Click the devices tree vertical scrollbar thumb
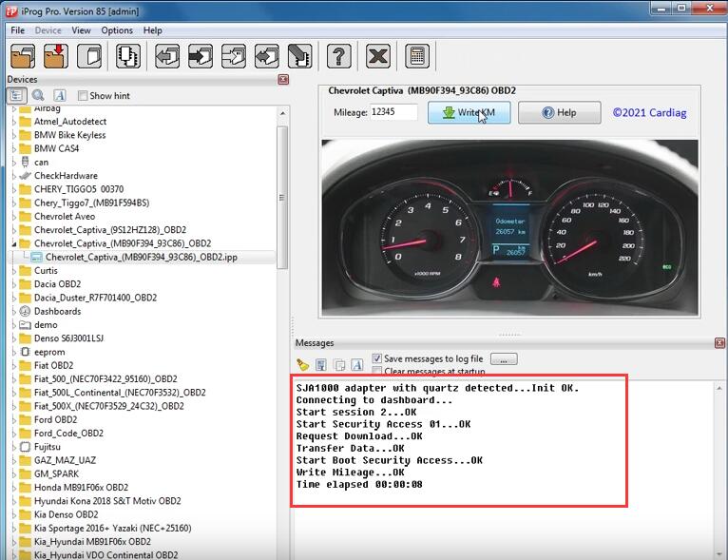Image resolution: width=728 pixels, height=560 pixels. click(282, 198)
